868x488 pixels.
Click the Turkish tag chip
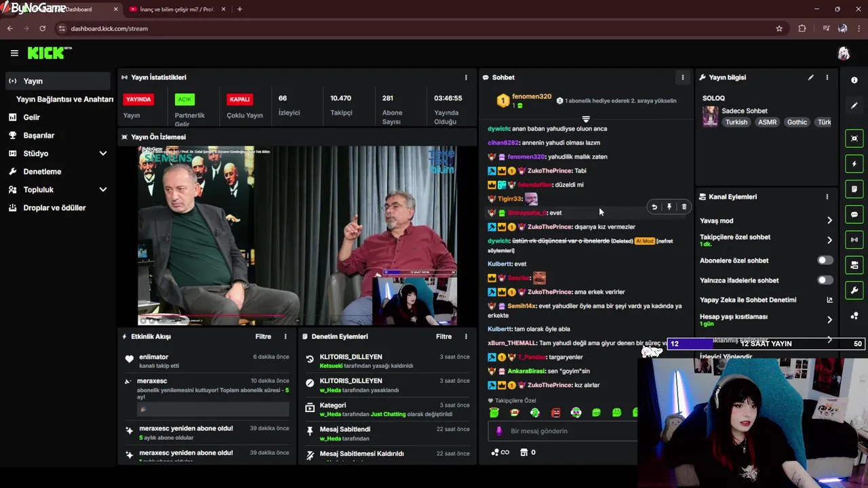pos(736,122)
